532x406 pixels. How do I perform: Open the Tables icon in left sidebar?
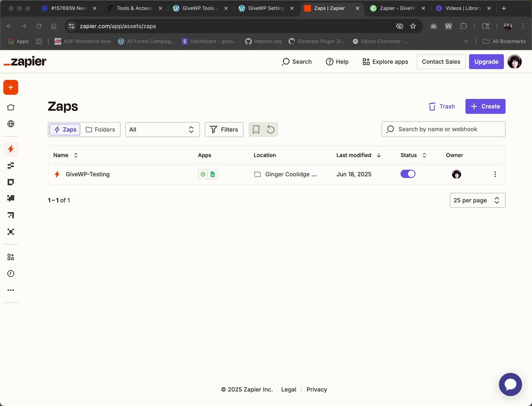click(x=11, y=166)
